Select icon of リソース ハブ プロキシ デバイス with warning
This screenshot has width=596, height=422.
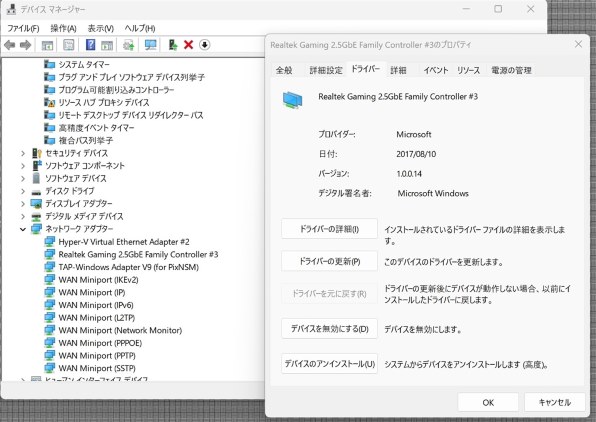49,102
